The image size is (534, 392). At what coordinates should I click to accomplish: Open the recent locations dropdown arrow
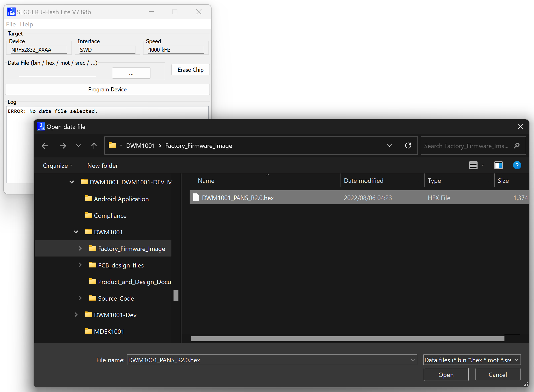78,146
